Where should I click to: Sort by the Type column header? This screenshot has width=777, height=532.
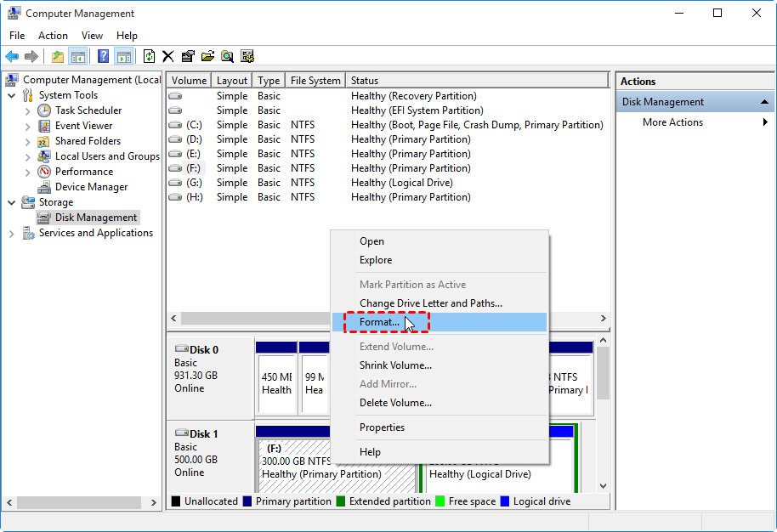click(x=269, y=80)
